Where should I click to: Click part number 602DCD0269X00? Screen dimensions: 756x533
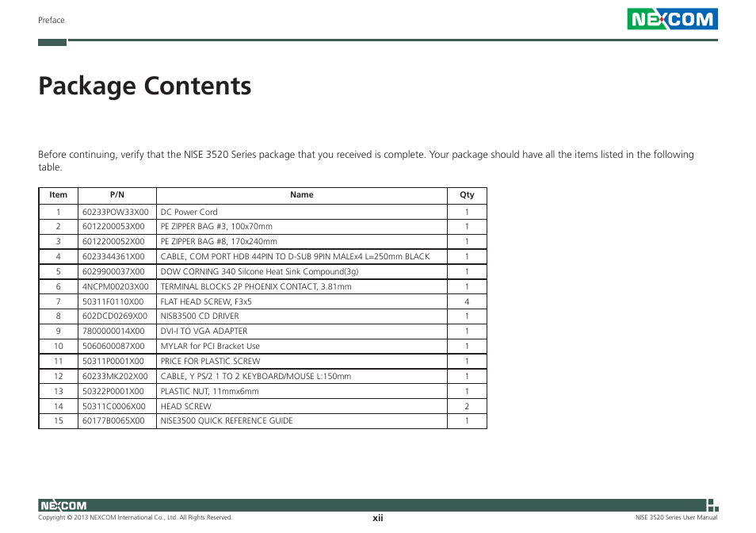point(115,316)
